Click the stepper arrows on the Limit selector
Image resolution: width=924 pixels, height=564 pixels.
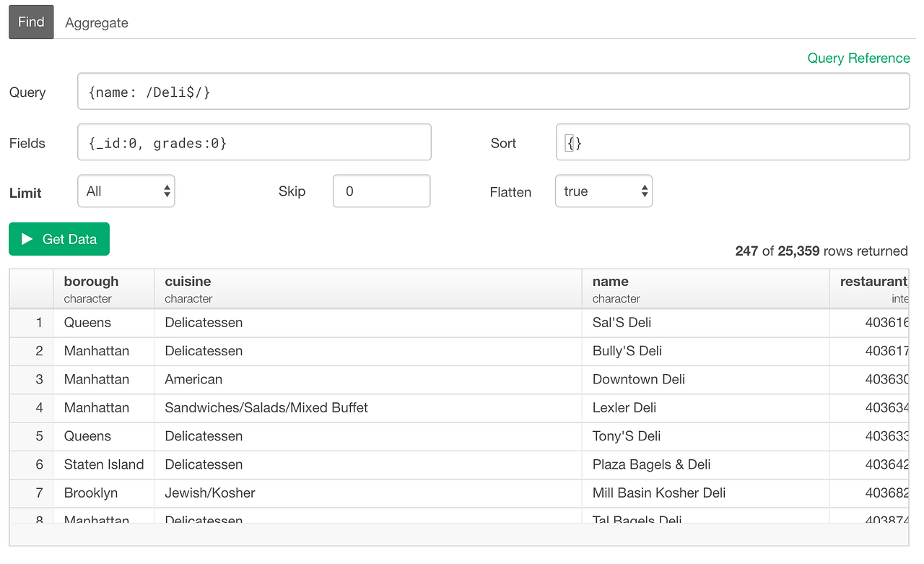(x=166, y=191)
